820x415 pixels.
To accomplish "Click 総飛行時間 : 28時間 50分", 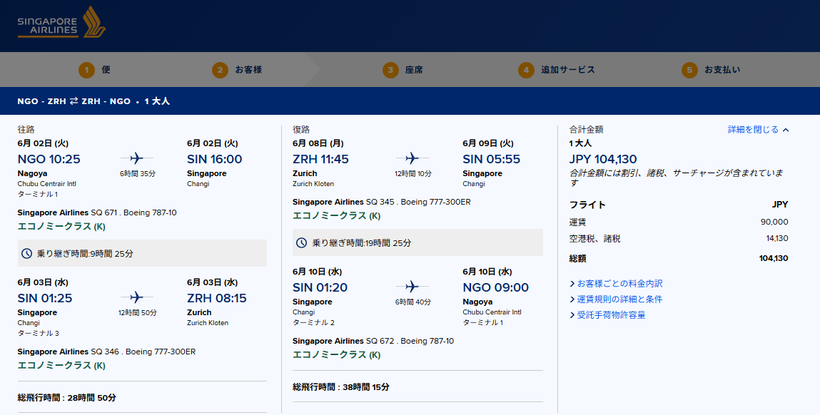I will pyautogui.click(x=67, y=398).
